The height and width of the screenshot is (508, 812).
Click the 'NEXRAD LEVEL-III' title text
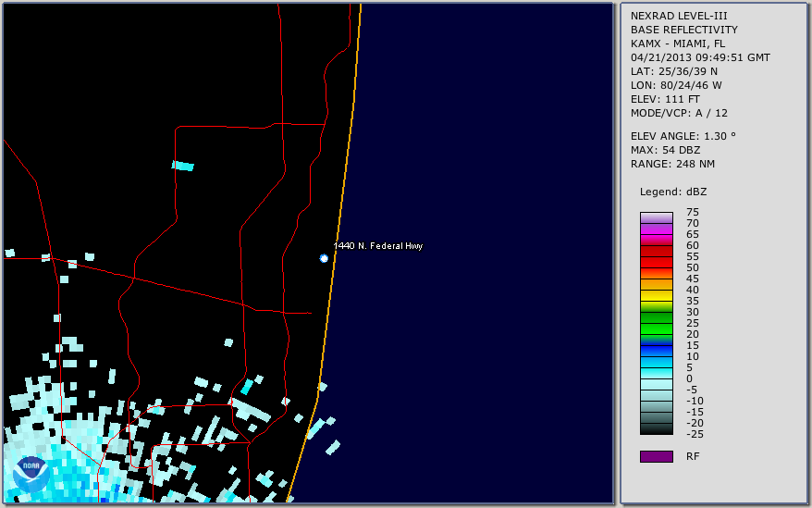point(679,16)
